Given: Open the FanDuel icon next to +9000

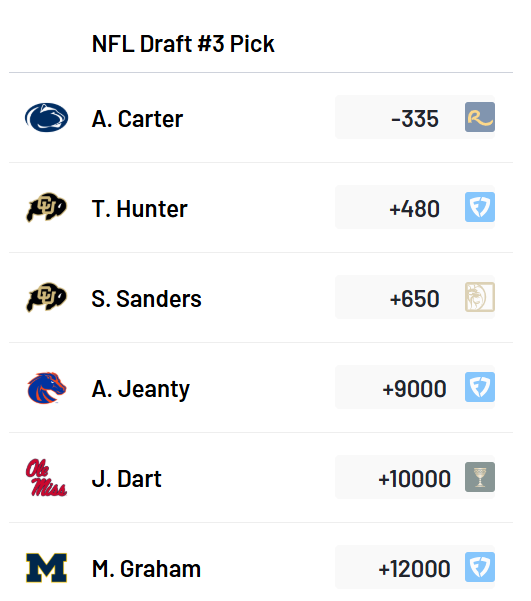Looking at the screenshot, I should pyautogui.click(x=480, y=387).
